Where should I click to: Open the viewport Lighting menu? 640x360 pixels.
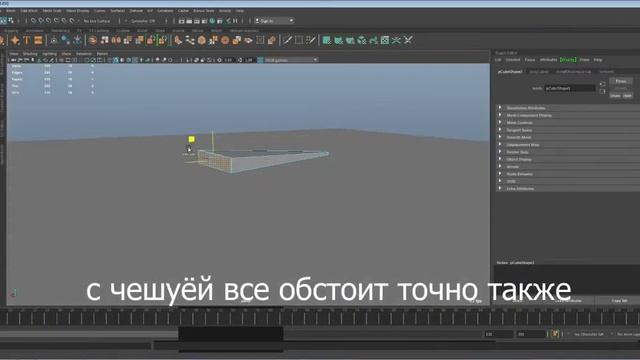[x=49, y=53]
